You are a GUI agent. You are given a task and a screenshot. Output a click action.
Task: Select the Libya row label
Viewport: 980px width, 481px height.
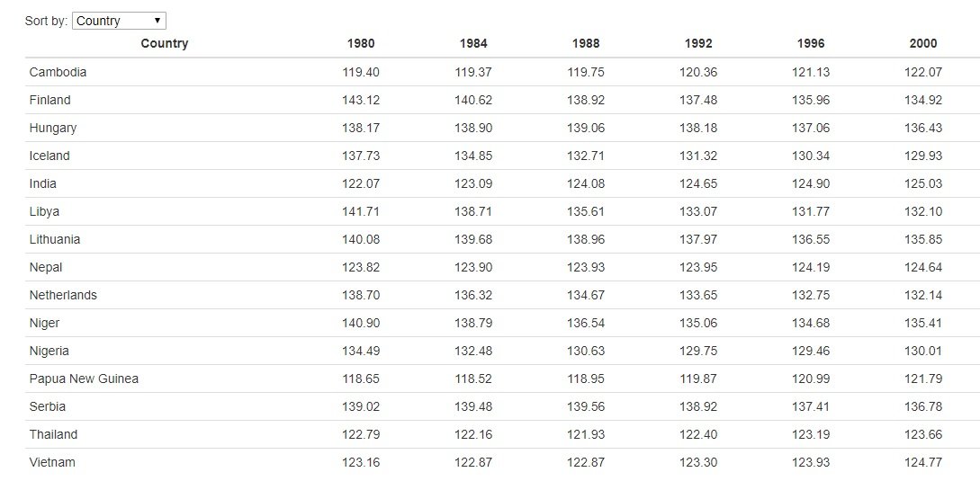tap(44, 211)
